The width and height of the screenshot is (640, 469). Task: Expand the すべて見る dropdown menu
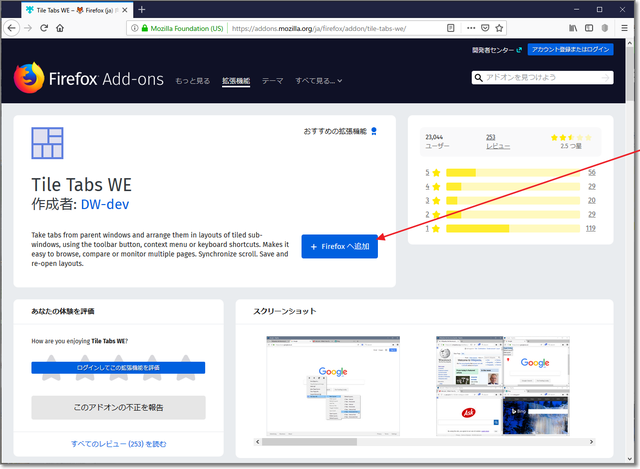pyautogui.click(x=319, y=80)
